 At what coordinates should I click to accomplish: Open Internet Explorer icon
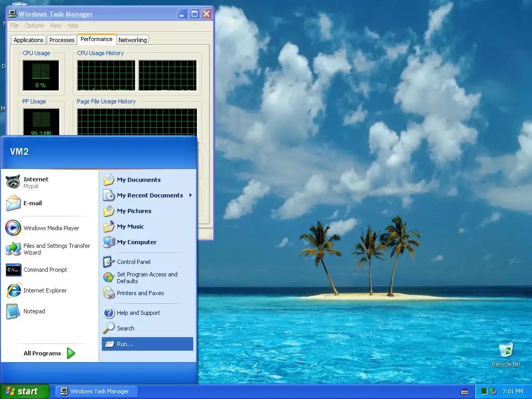click(14, 290)
